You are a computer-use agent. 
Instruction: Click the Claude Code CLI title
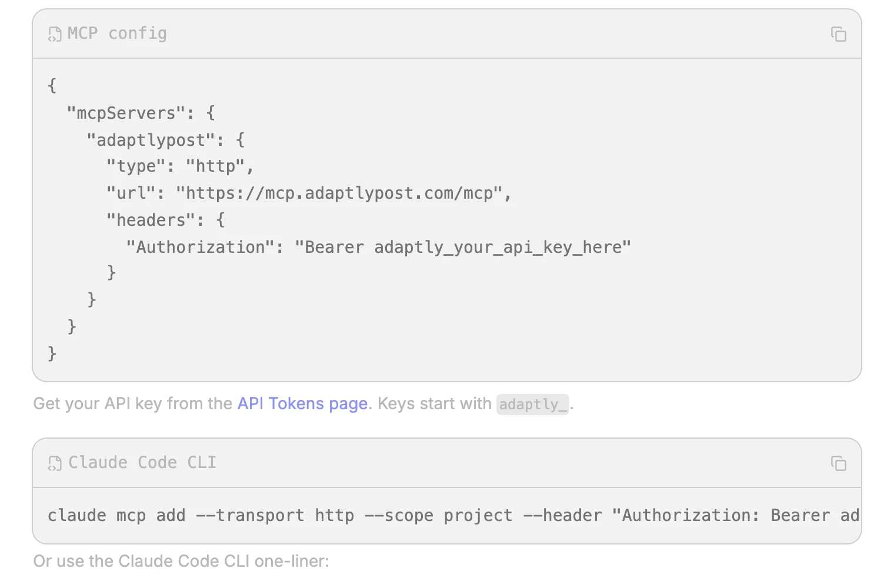coord(142,462)
